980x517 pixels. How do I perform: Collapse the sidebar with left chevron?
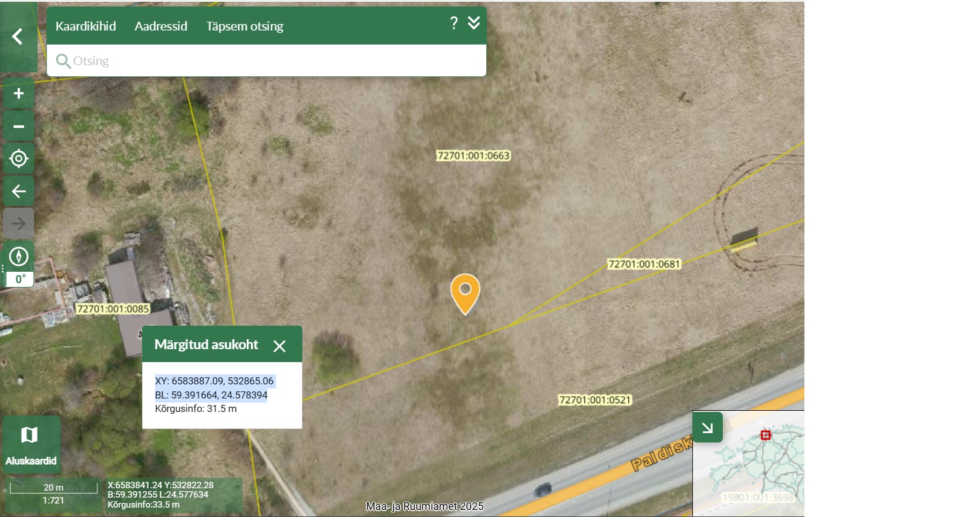[x=18, y=36]
